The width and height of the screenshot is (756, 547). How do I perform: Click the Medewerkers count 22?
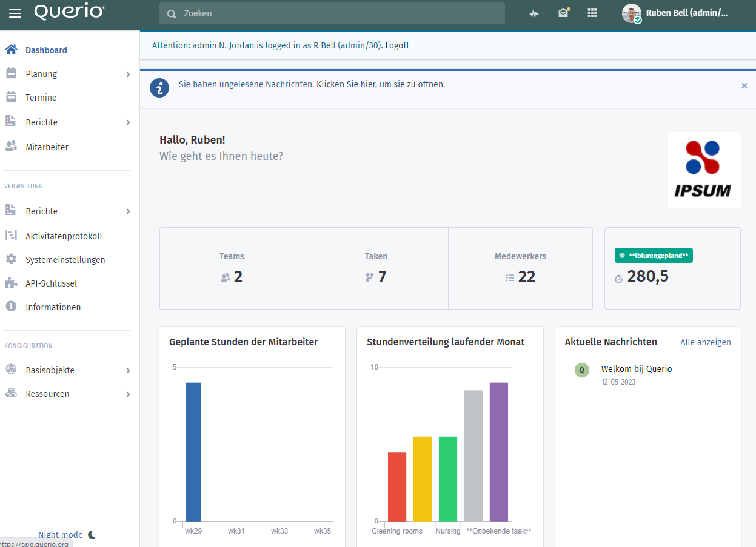tap(527, 277)
